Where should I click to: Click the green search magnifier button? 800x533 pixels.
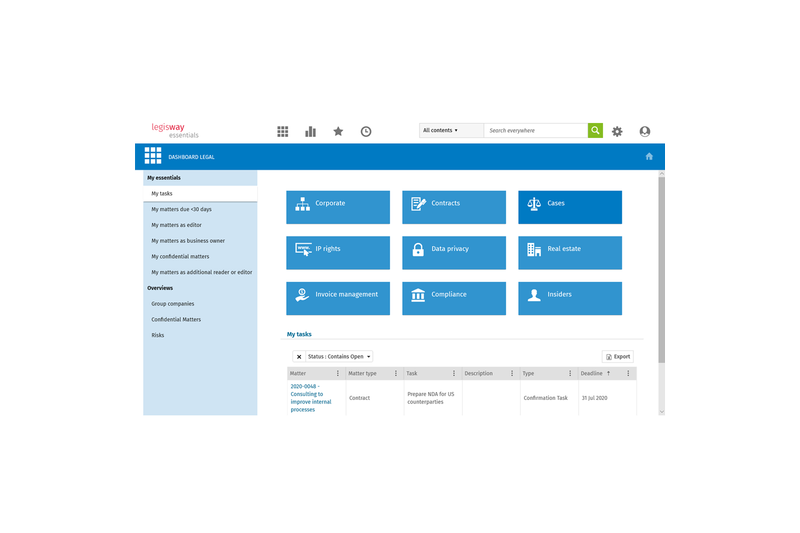click(595, 130)
